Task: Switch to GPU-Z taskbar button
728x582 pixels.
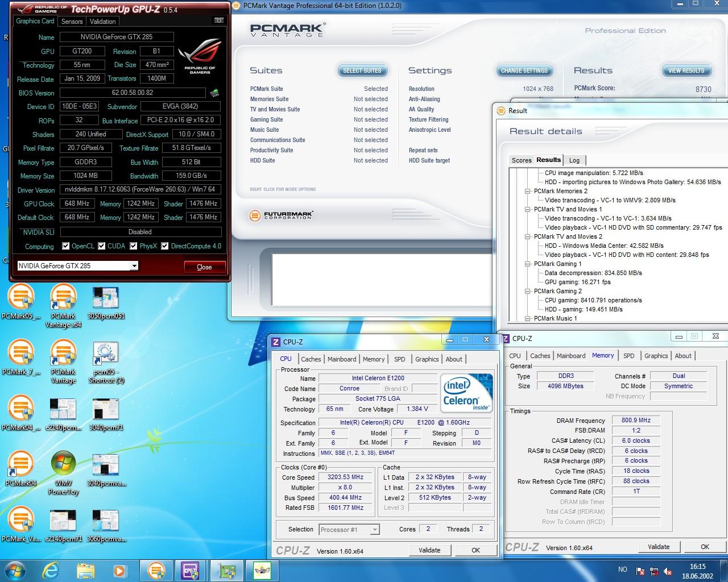Action: (x=228, y=570)
